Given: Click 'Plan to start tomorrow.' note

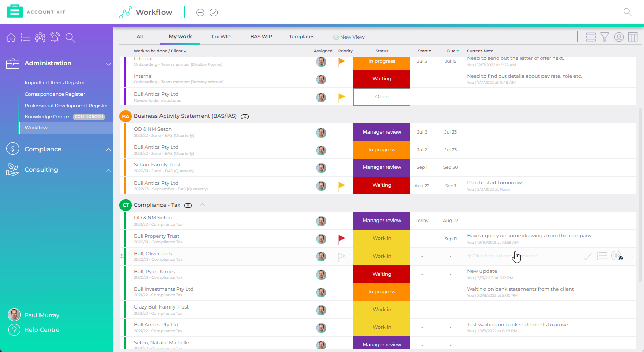Looking at the screenshot, I should click(495, 183).
